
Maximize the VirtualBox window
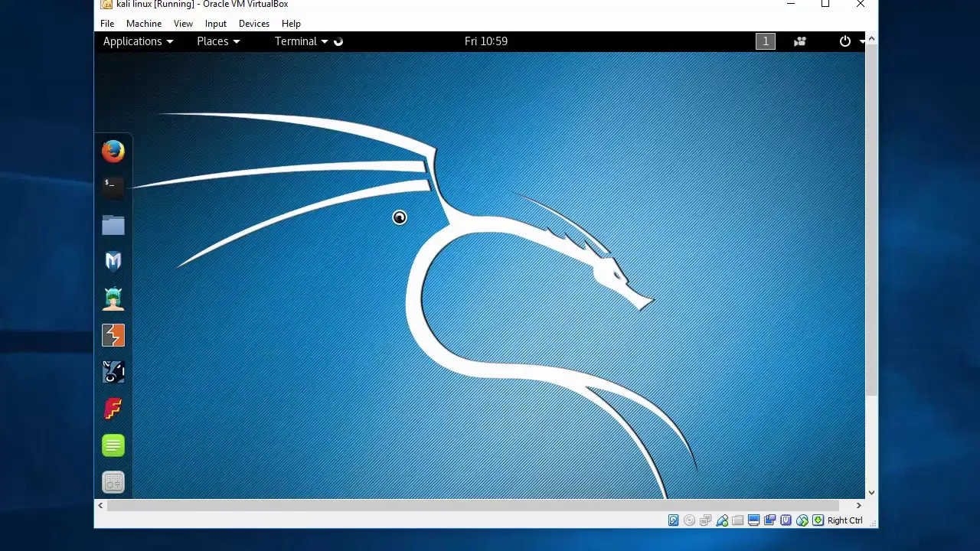click(825, 5)
